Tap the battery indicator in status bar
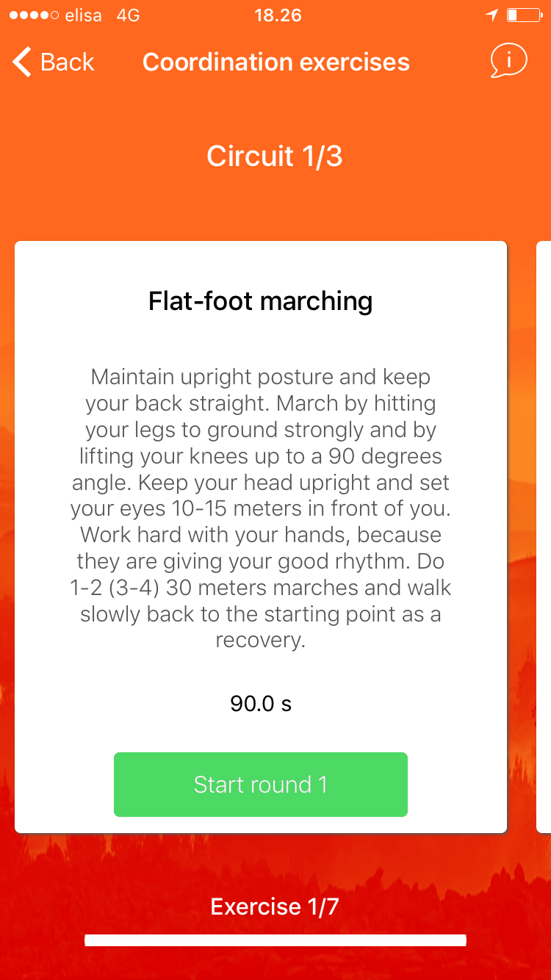 [x=522, y=15]
